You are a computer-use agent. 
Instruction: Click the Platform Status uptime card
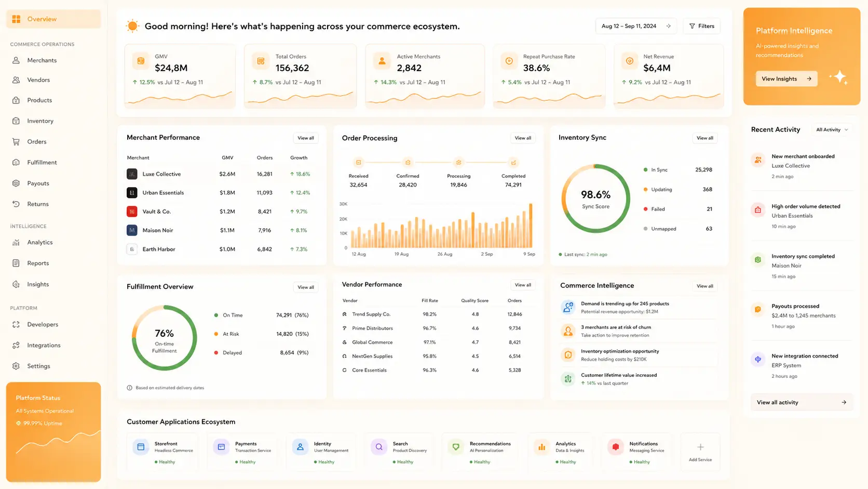pos(53,432)
